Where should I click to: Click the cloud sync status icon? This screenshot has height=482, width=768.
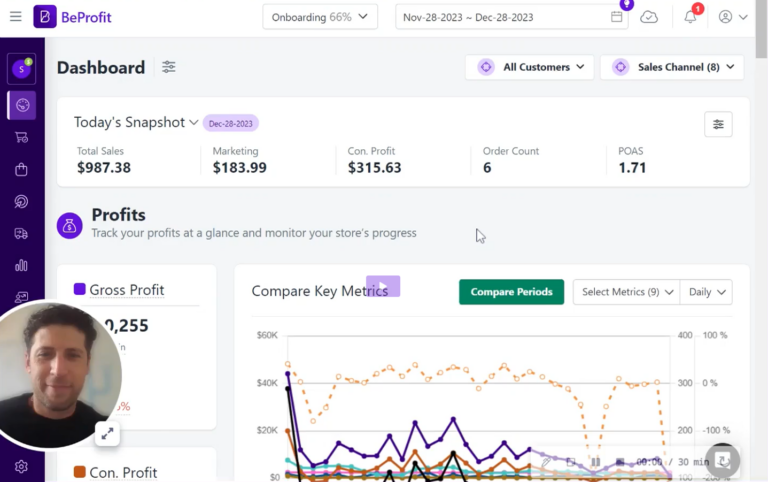(649, 17)
